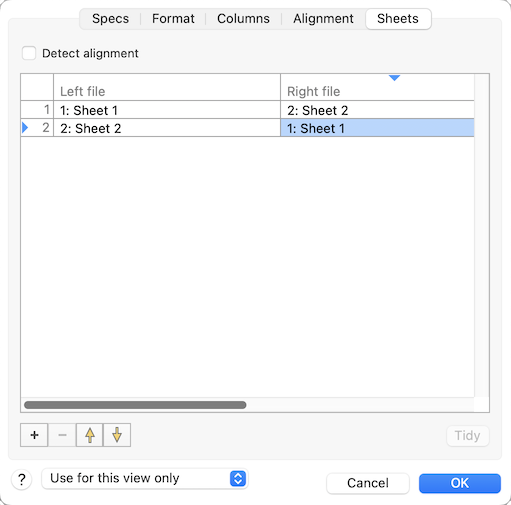
Task: Click the horizontal scrollbar of the sheets table
Action: click(135, 405)
